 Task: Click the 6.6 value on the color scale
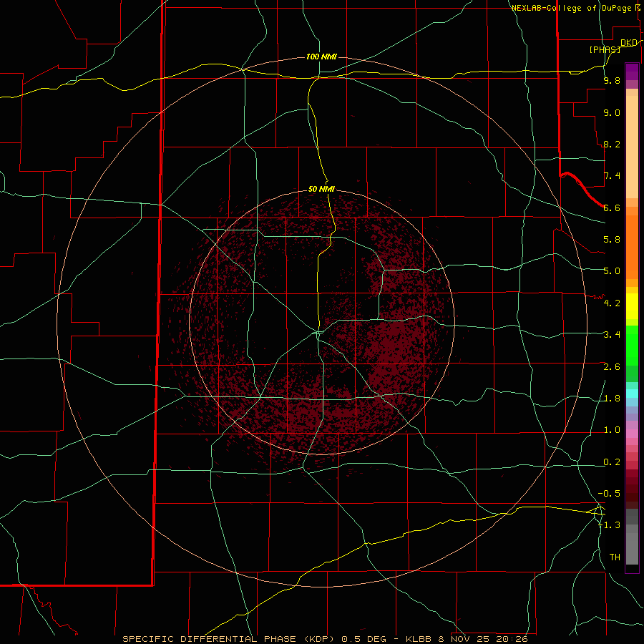pos(612,208)
